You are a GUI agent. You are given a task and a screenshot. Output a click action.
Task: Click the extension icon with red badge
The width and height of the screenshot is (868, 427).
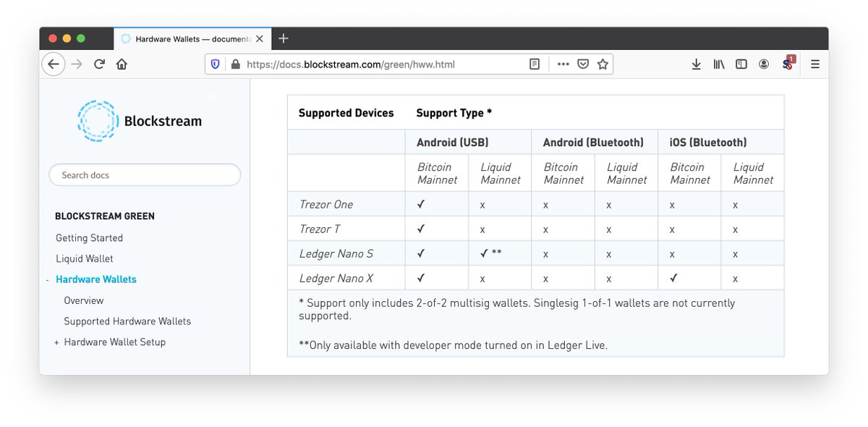[x=788, y=63]
